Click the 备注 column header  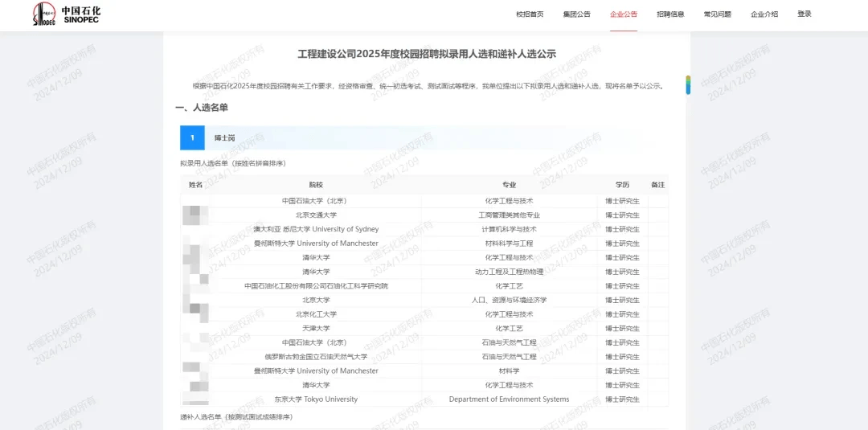[x=657, y=185]
